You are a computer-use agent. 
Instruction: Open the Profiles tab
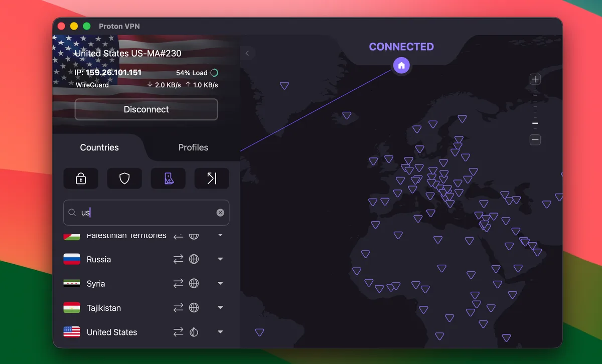[193, 147]
